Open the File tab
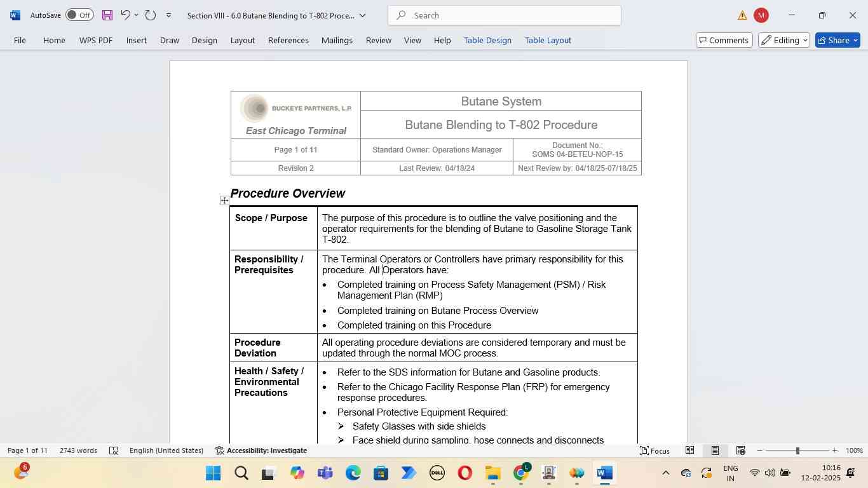 [x=20, y=40]
